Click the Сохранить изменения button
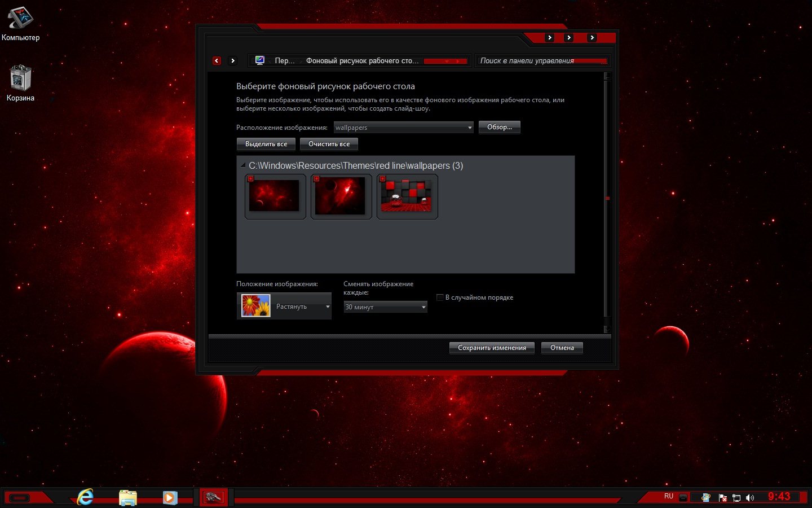The height and width of the screenshot is (508, 812). 492,348
